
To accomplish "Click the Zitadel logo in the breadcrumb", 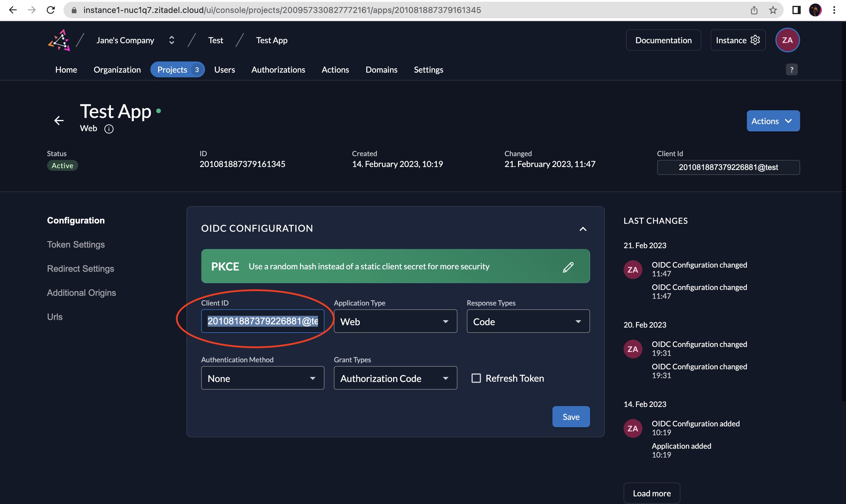I will [x=59, y=40].
